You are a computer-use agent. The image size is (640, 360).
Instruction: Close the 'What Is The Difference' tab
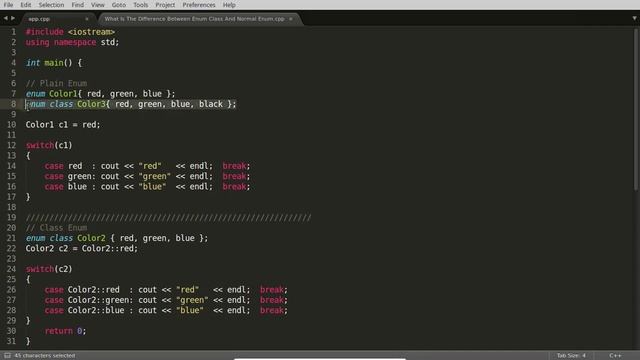click(291, 19)
